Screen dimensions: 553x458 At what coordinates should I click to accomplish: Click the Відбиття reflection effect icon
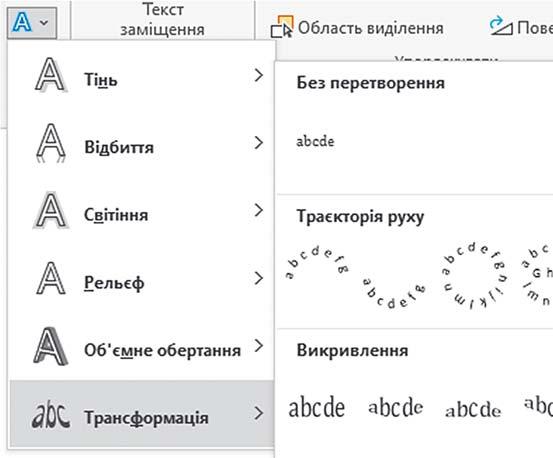[51, 143]
